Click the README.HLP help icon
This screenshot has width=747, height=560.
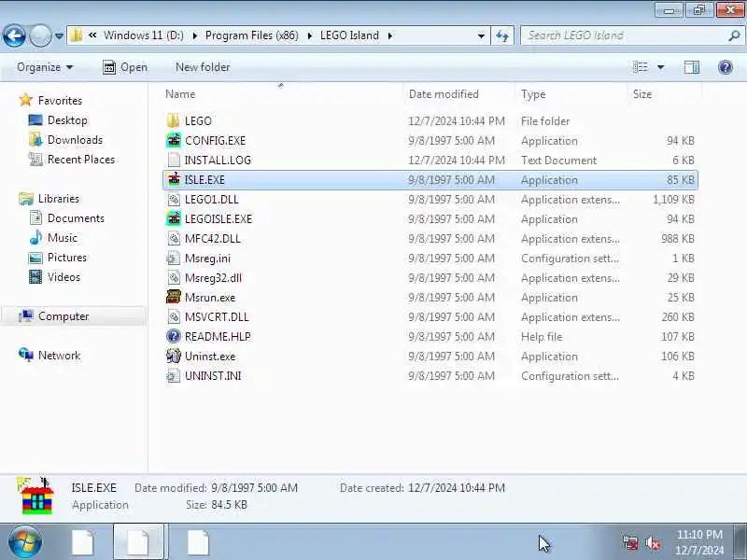click(174, 336)
